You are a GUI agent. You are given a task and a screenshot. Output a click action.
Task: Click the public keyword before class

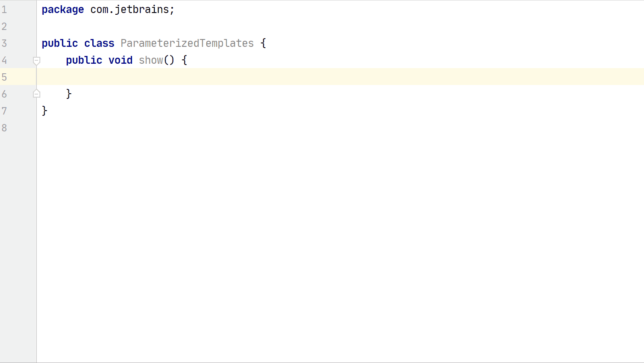point(60,43)
